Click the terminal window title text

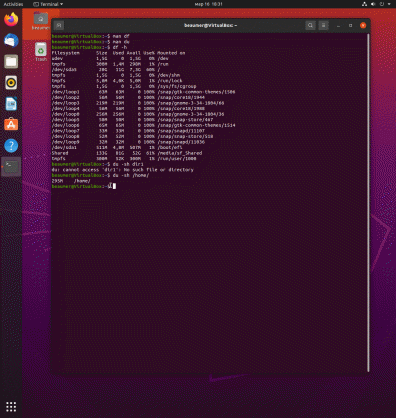tap(210, 25)
